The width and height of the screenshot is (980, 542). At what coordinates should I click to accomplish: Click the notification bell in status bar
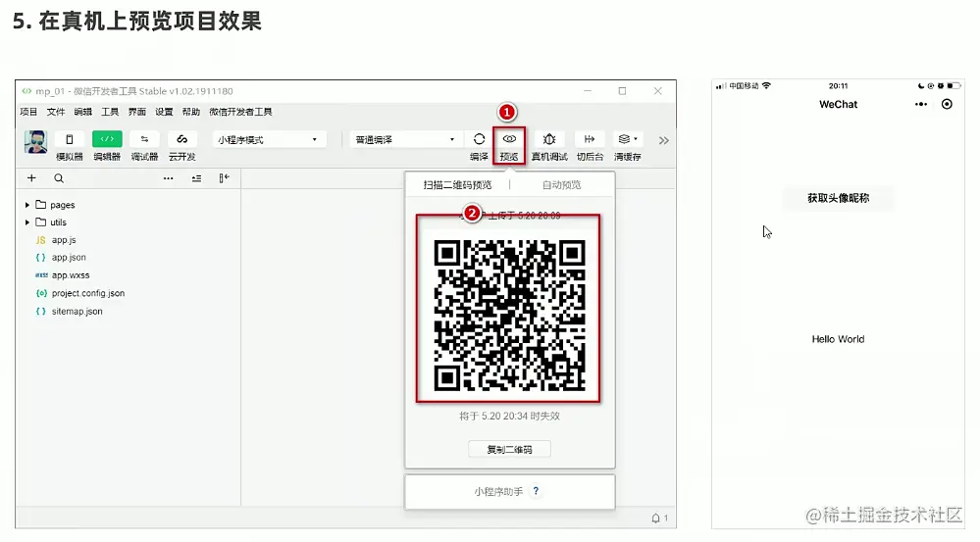[655, 517]
